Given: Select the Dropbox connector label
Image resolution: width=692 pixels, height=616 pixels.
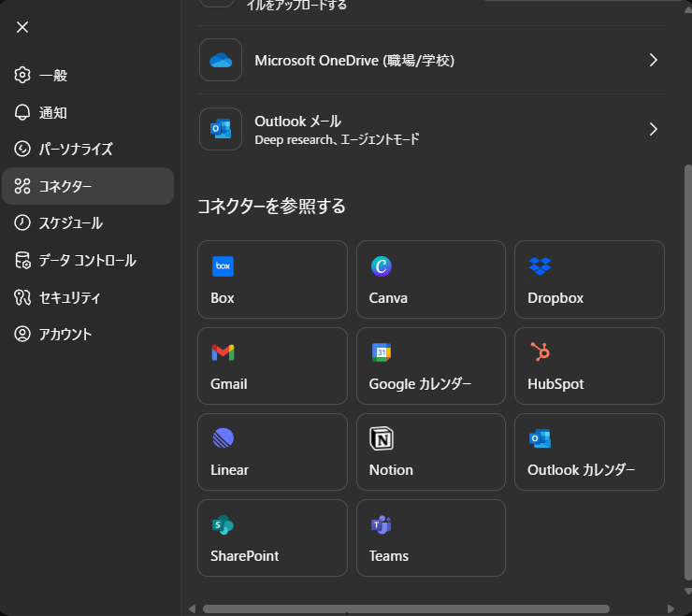Looking at the screenshot, I should pyautogui.click(x=555, y=298).
